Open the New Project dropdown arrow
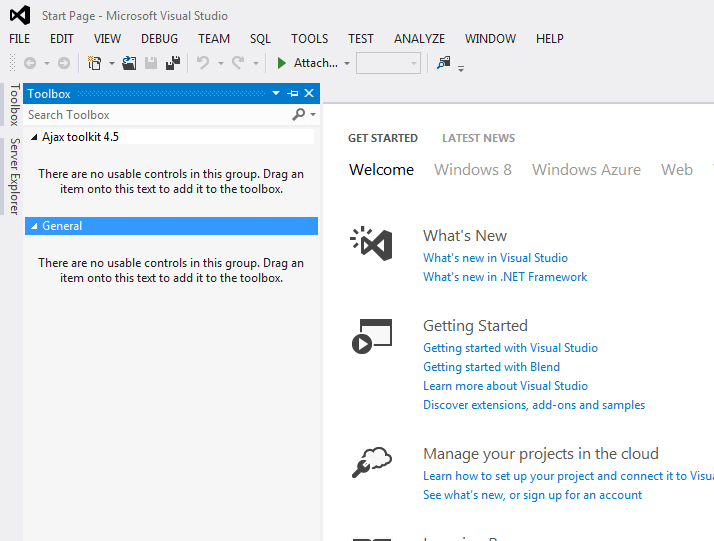Screen dimensions: 714x541 coord(112,63)
